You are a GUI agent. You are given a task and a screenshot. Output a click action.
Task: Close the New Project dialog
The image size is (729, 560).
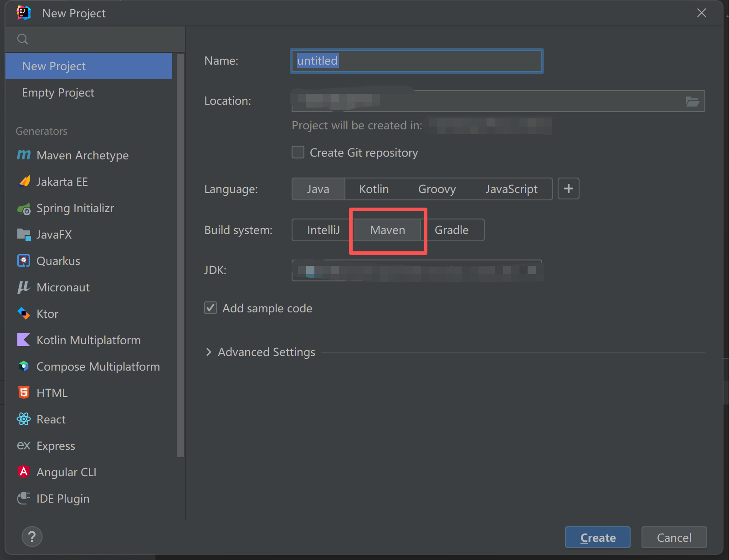coord(702,13)
